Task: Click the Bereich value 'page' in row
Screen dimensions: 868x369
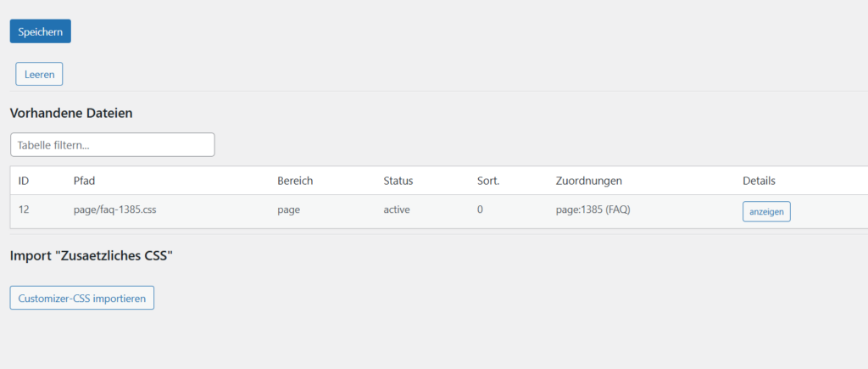Action: coord(289,210)
